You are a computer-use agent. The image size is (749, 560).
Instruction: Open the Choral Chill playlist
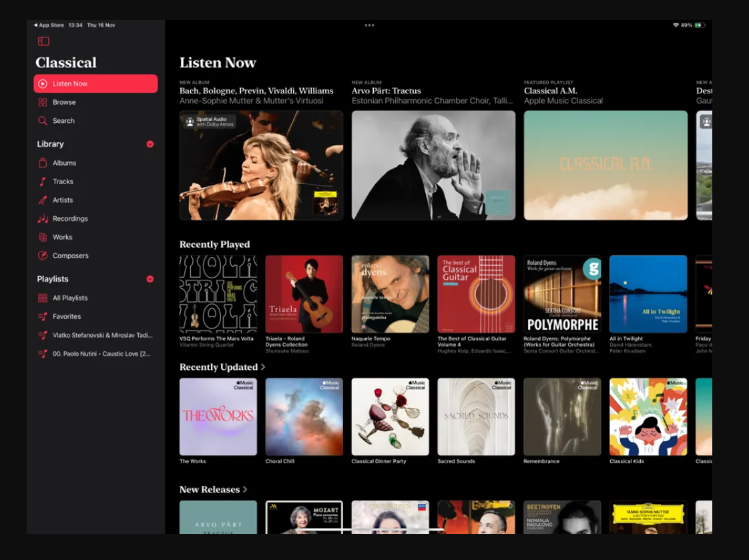[304, 416]
